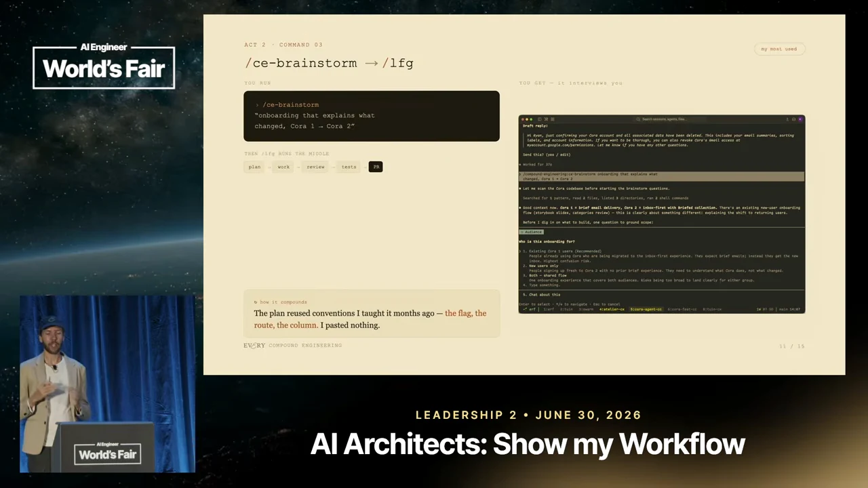This screenshot has height=488, width=868.
Task: Click 'Send this? (yes / edit)' prompt
Action: 547,155
